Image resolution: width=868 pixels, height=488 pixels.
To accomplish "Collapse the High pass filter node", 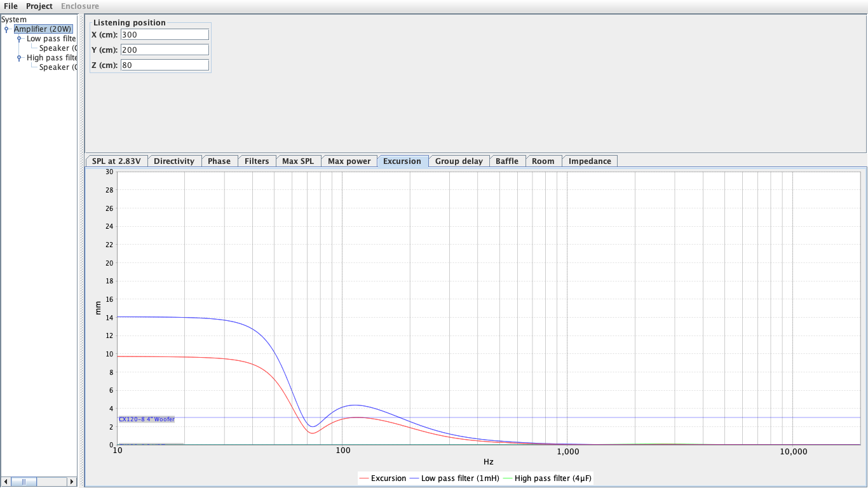I will [x=19, y=58].
